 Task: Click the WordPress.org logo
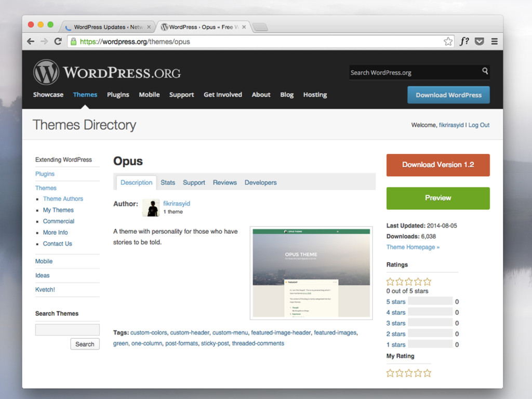(x=107, y=72)
